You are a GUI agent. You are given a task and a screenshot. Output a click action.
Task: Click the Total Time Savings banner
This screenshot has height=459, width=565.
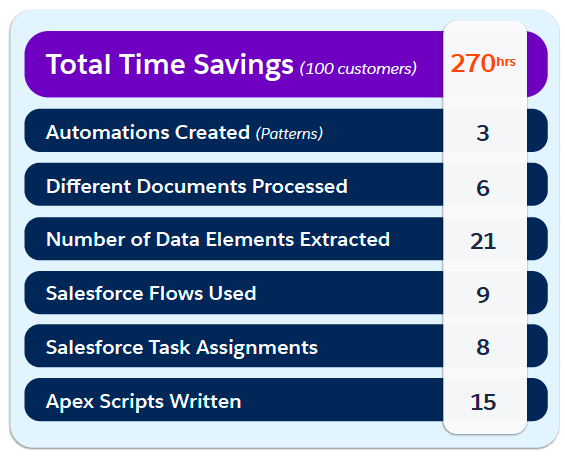click(x=286, y=64)
